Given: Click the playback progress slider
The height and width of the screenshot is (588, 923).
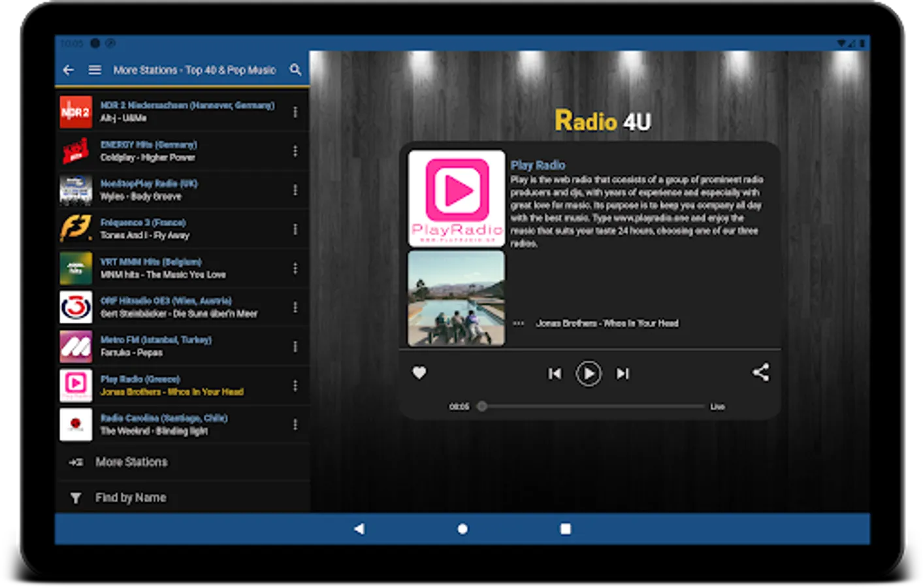Looking at the screenshot, I should 591,406.
